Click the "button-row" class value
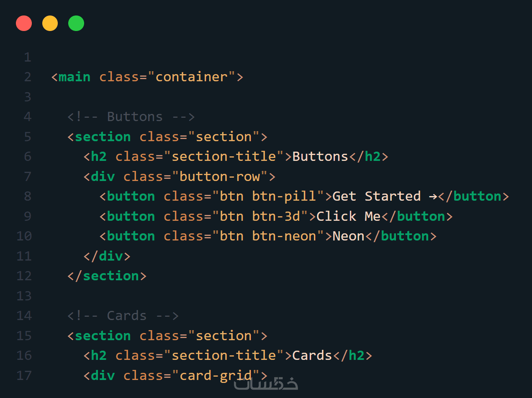Screen dimensions: 532x398 click(220, 177)
